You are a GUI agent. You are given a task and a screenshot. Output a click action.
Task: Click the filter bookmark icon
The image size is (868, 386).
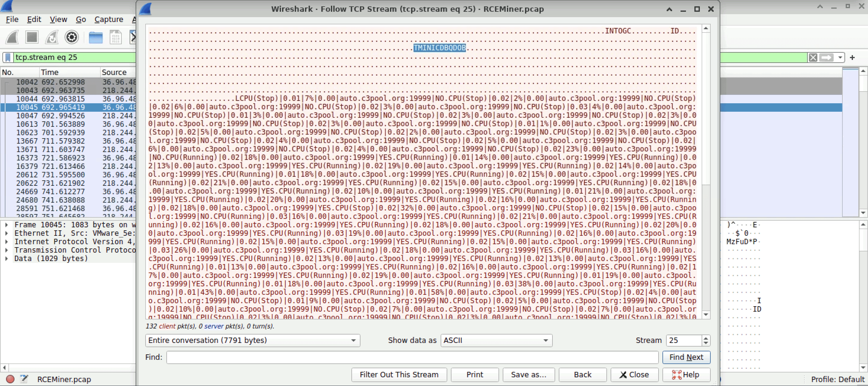point(8,58)
